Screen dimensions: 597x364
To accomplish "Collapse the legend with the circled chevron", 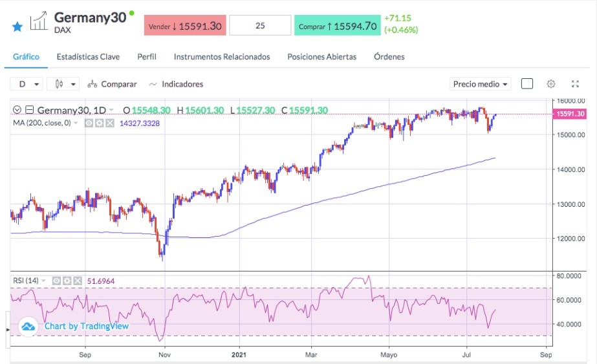I will [x=17, y=110].
